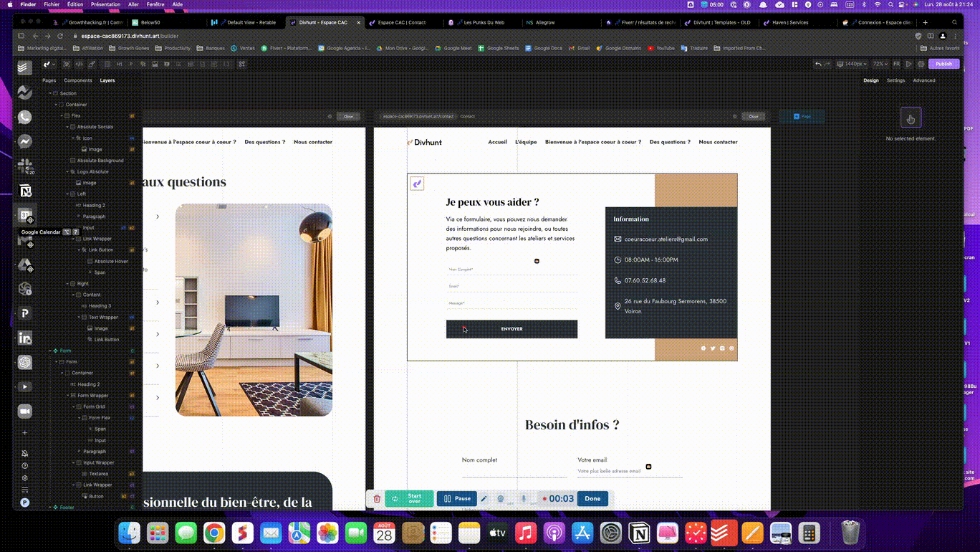Open Google Drive in left sidebar

pos(25,265)
